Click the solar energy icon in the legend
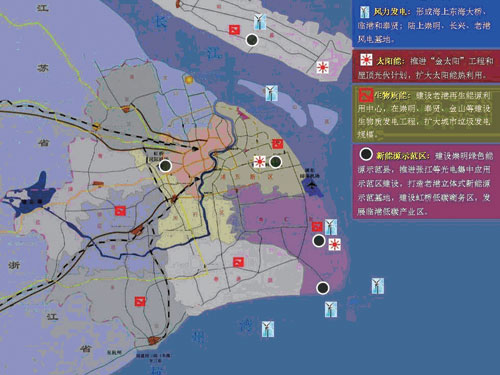500x375 pixels. [366, 60]
